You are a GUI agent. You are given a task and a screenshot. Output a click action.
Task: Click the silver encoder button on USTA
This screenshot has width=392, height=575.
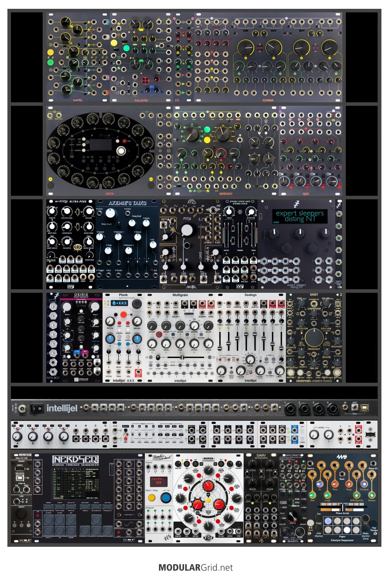(x=121, y=151)
